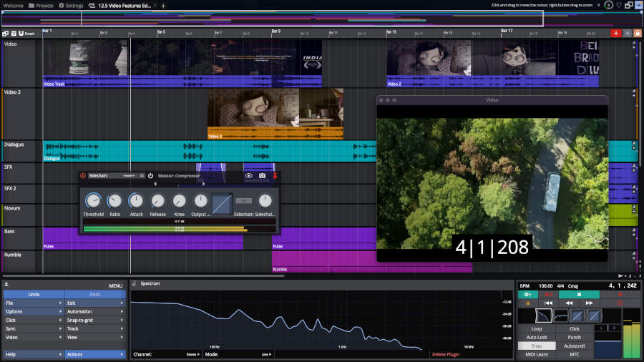Screen dimensions: 644x362
Task: Open the Settings tab
Action: pos(71,5)
